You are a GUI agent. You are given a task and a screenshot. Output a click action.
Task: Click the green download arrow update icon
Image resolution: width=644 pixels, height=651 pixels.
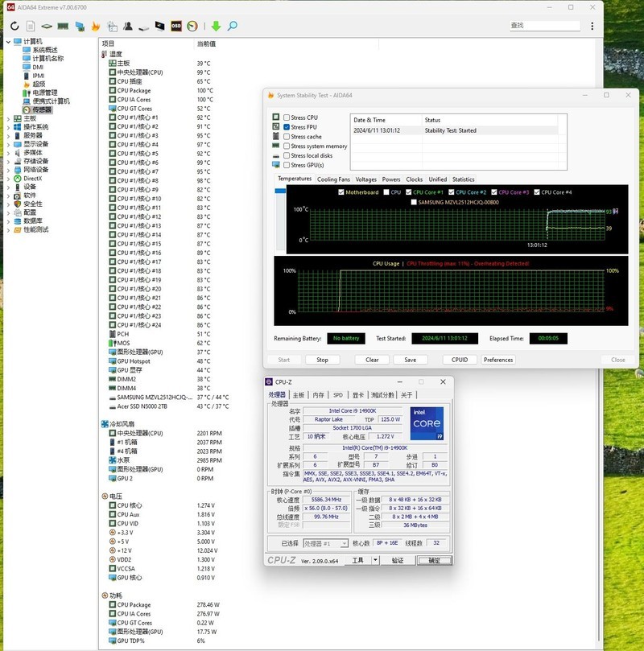[x=216, y=27]
